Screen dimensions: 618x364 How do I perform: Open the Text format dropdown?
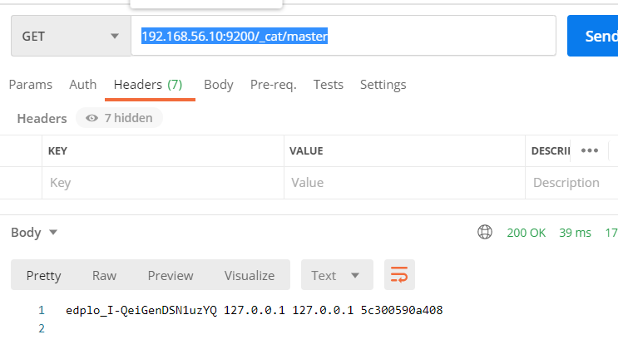pos(337,275)
